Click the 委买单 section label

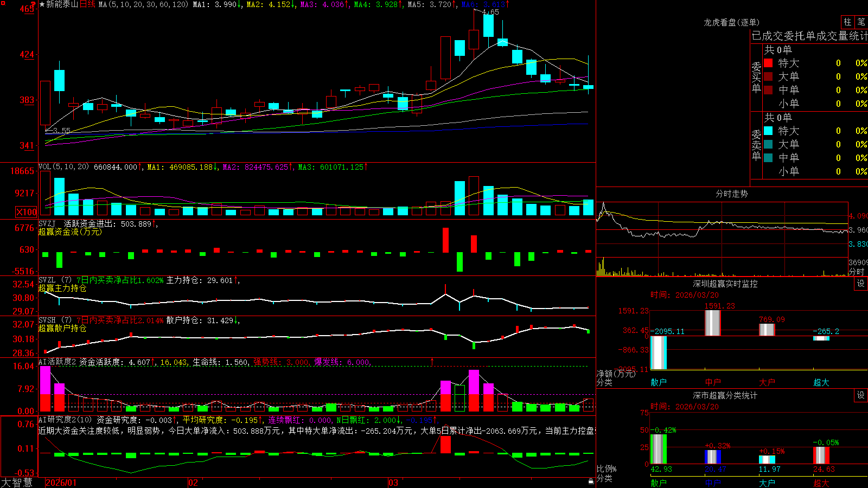[x=756, y=77]
